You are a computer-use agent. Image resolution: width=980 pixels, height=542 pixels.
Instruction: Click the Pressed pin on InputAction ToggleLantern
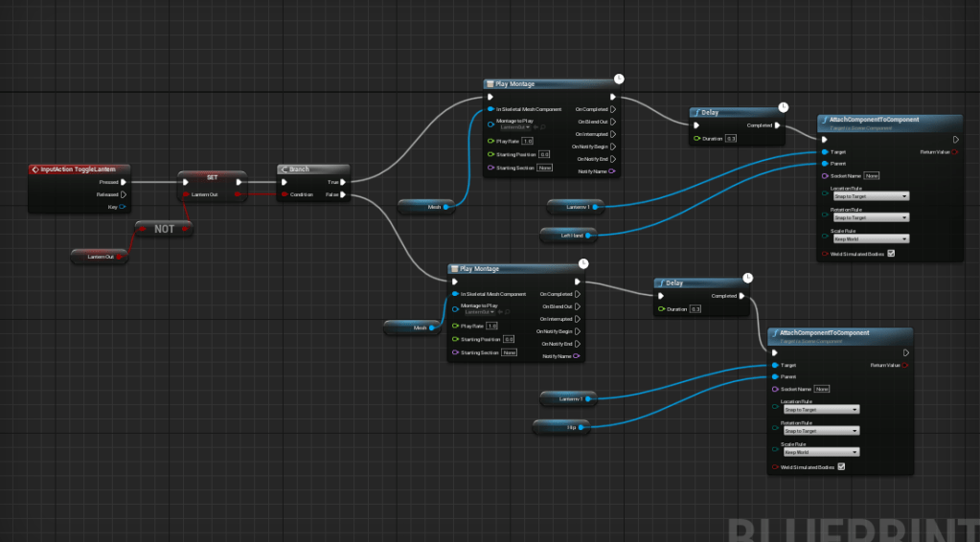123,181
